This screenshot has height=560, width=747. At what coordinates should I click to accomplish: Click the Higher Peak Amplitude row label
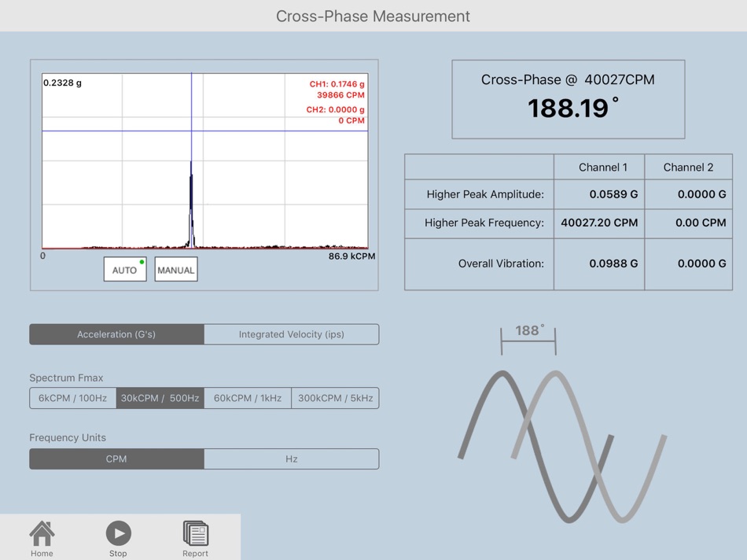coord(485,194)
